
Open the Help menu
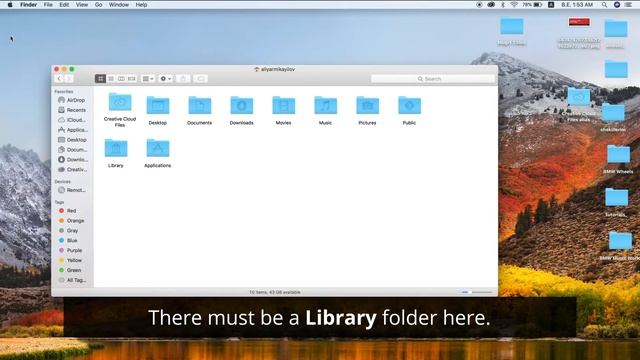[141, 5]
